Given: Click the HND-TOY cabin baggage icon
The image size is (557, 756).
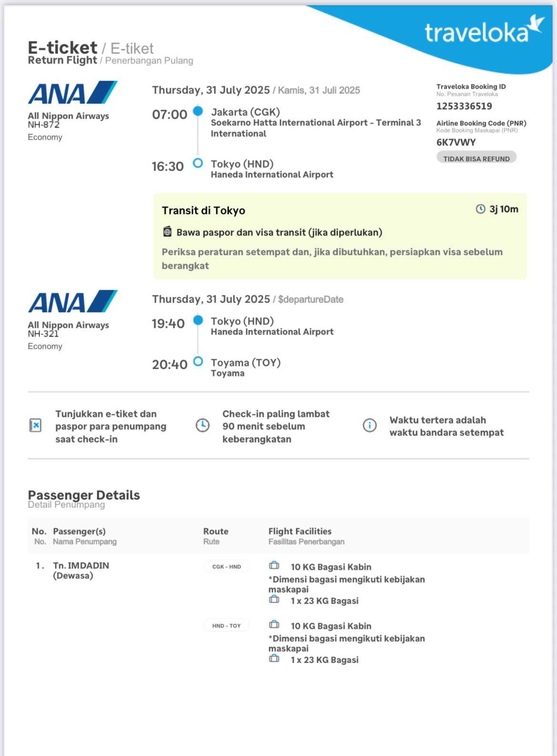Looking at the screenshot, I should [x=274, y=625].
